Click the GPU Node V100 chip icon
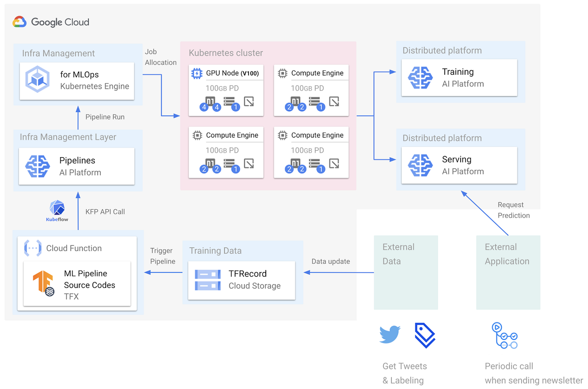This screenshot has width=588, height=389. click(198, 73)
